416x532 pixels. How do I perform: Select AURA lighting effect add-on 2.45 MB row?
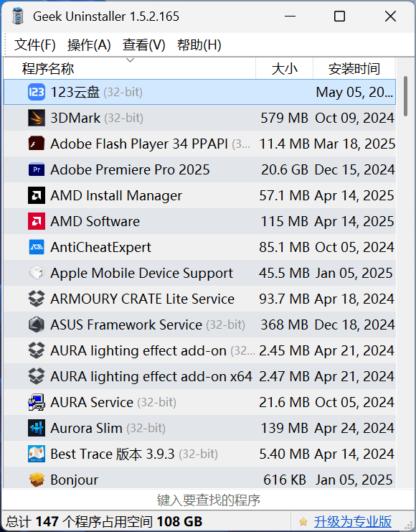(199, 350)
